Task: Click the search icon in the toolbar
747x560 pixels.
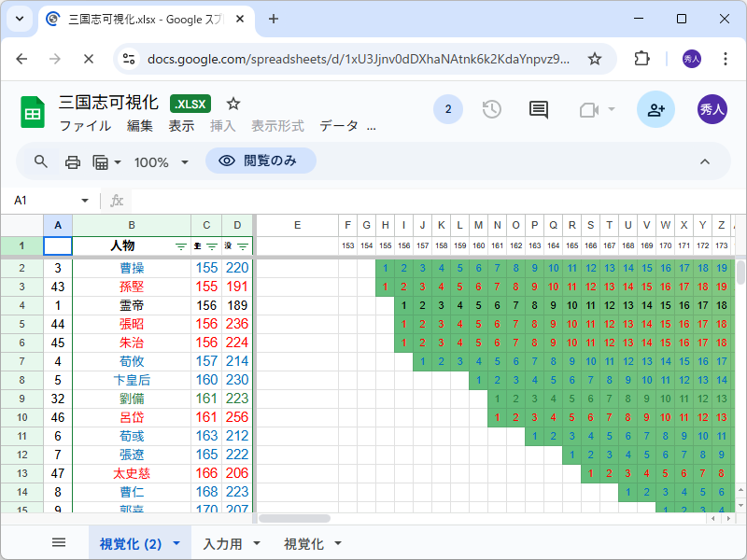Action: tap(38, 161)
